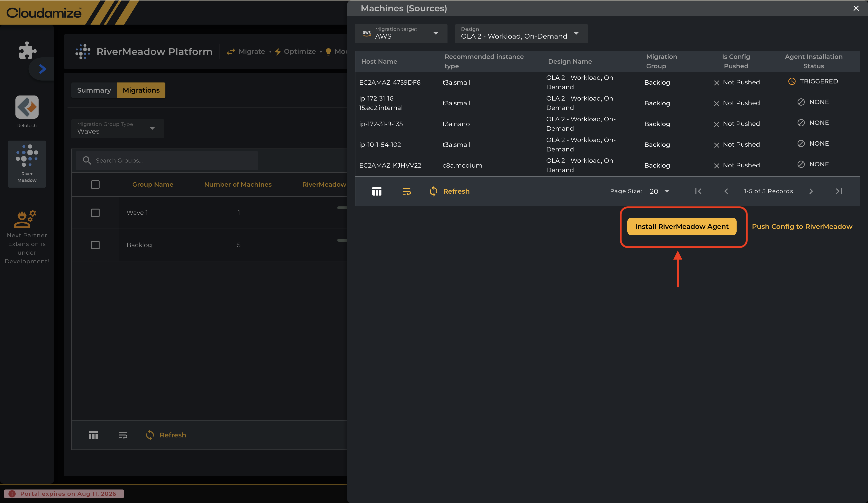Open the Backlog group name cell
Screen dimensions: 868x503
point(139,245)
